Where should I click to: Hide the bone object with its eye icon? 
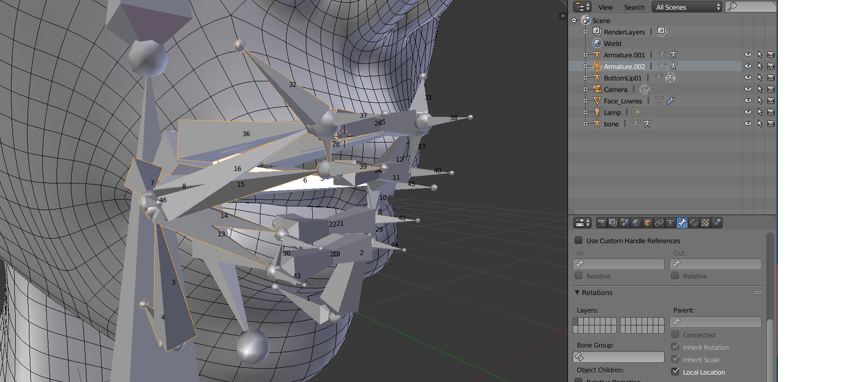748,124
